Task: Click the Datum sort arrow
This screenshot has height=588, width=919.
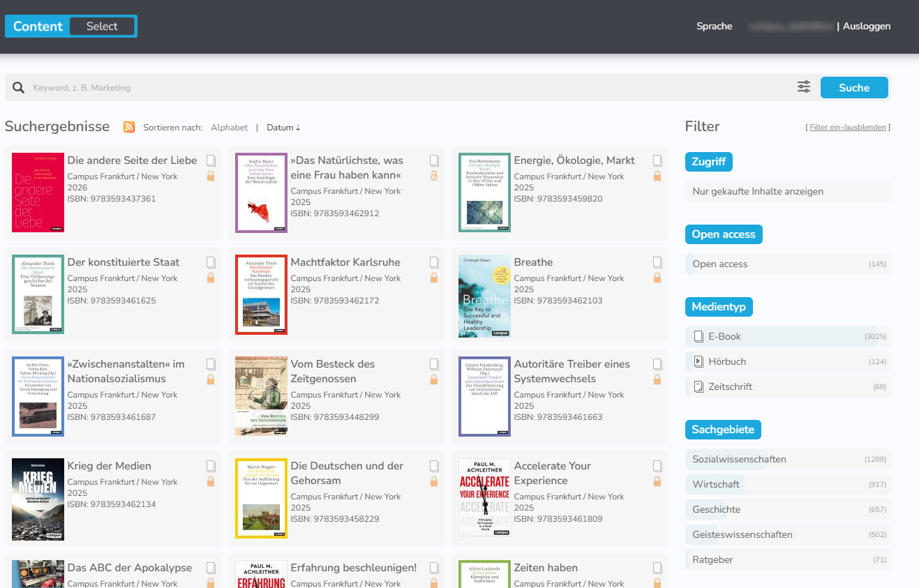Action: [x=297, y=127]
